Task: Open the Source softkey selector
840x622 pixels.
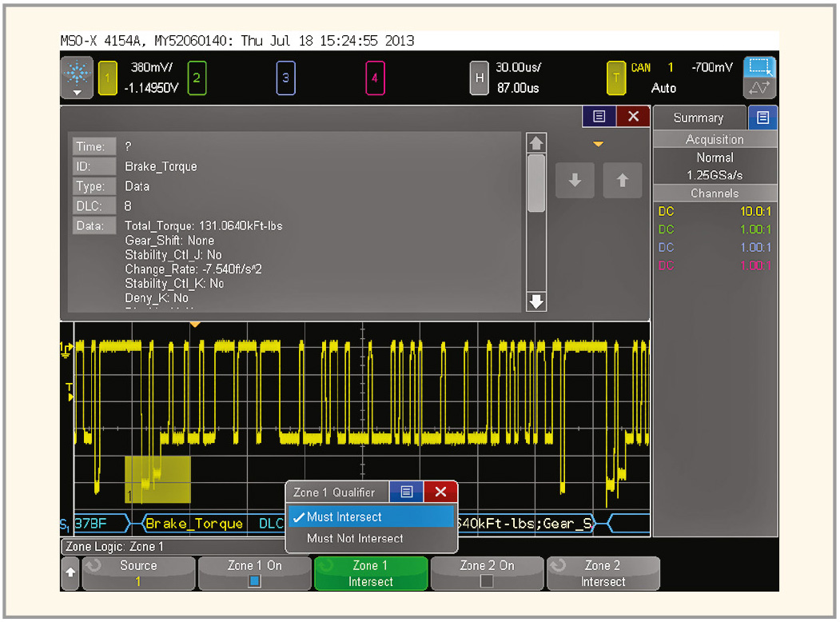Action: [x=138, y=573]
